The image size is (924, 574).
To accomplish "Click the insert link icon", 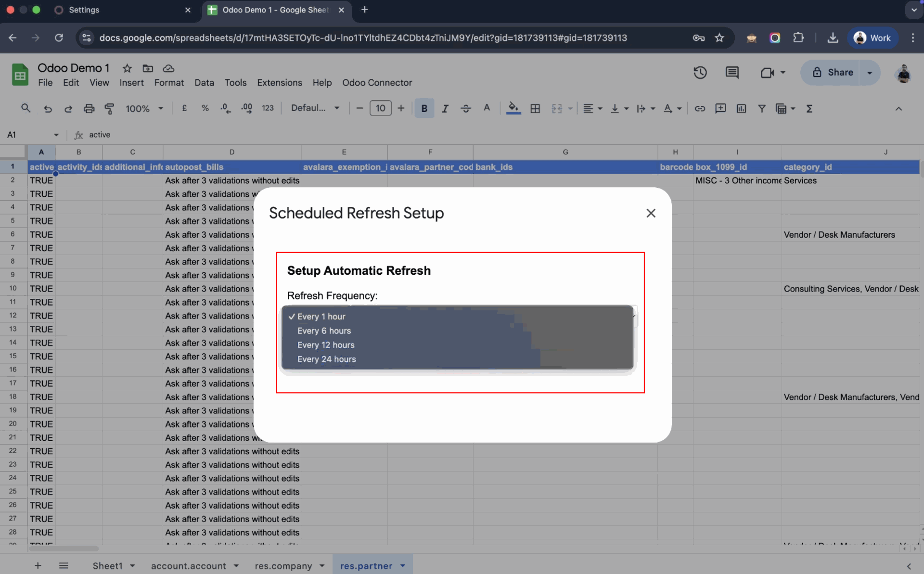I will pyautogui.click(x=700, y=109).
